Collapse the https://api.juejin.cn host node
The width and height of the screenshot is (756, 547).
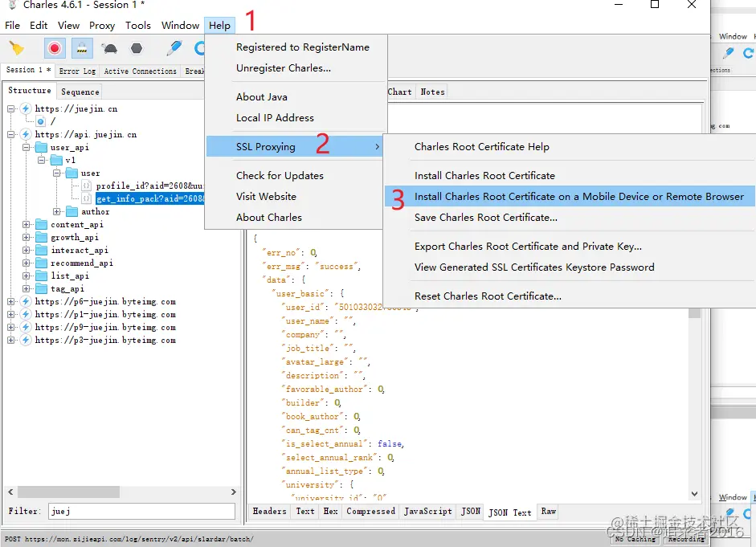pos(10,134)
